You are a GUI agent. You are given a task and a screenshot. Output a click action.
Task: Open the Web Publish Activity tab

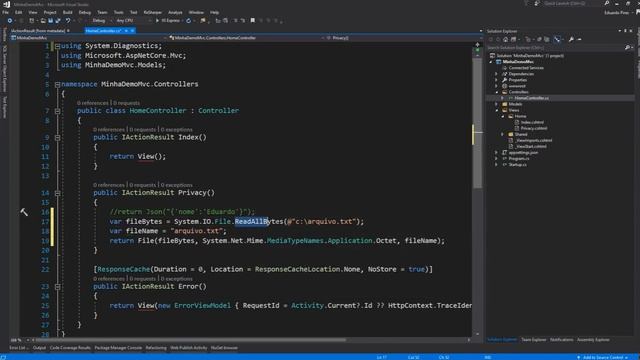tap(189, 348)
